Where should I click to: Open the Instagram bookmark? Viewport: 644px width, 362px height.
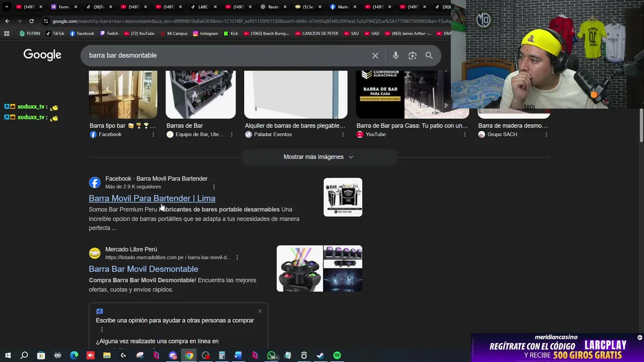click(205, 34)
